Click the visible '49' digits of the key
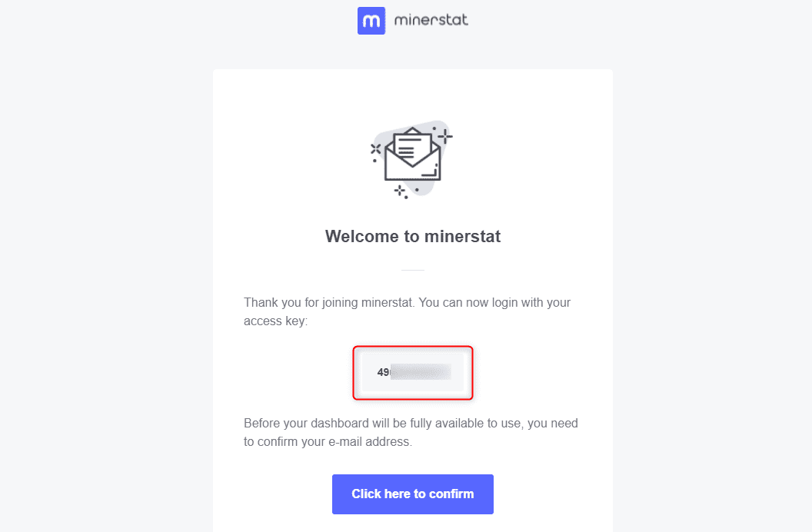The width and height of the screenshot is (812, 532). (x=383, y=372)
